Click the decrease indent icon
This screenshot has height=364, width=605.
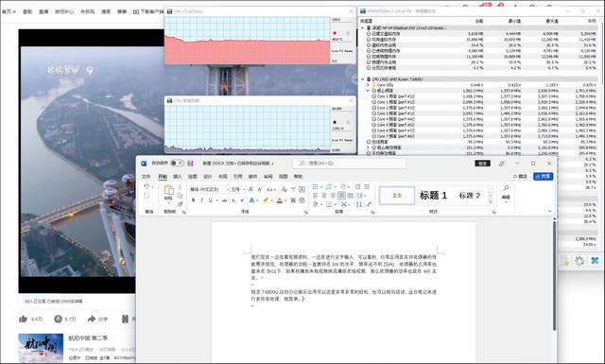pos(357,186)
